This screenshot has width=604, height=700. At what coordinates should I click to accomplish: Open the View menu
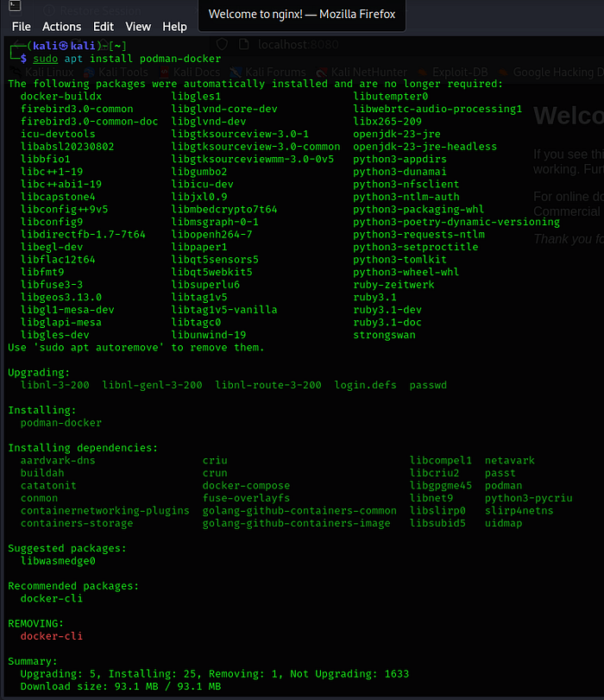tap(138, 27)
